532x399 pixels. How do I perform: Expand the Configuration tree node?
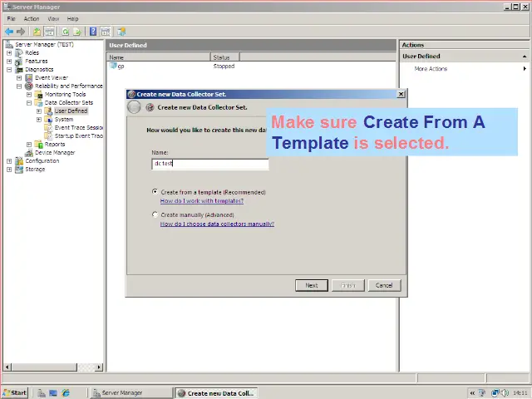click(9, 160)
